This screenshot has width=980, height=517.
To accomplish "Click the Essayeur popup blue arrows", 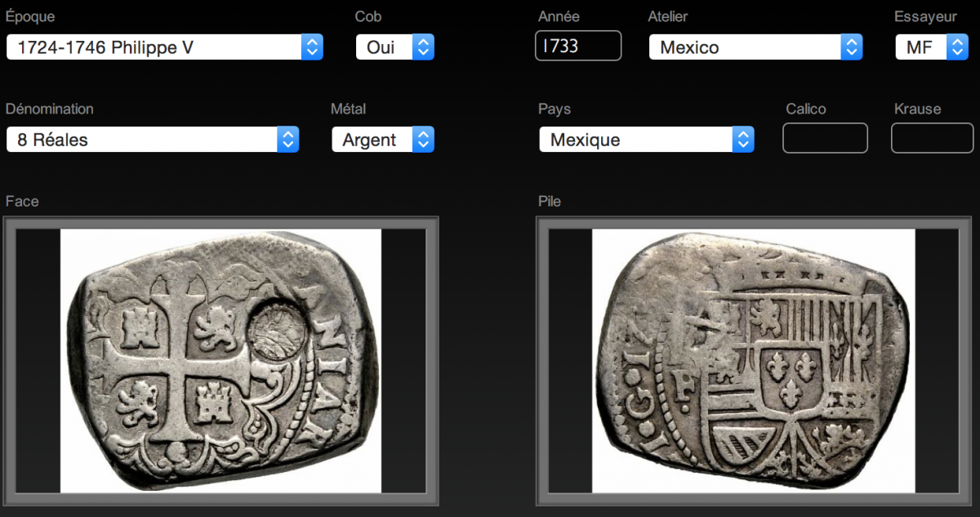I will pos(957,47).
